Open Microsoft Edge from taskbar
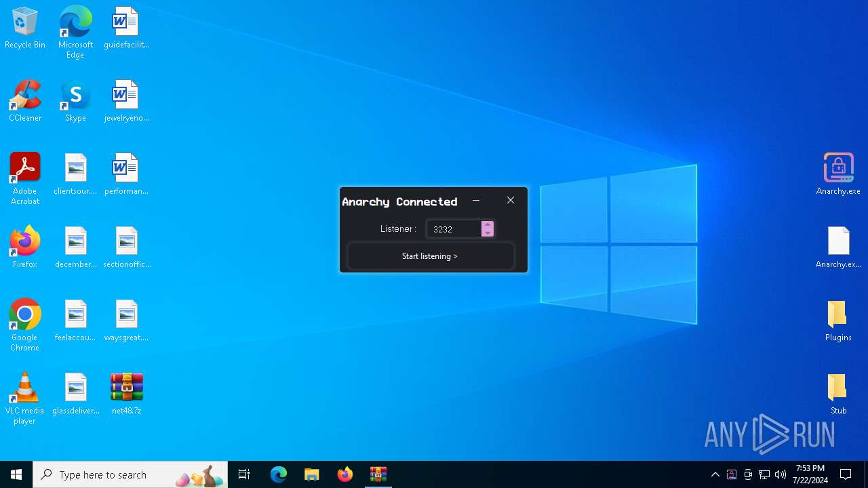868x488 pixels. (x=279, y=474)
